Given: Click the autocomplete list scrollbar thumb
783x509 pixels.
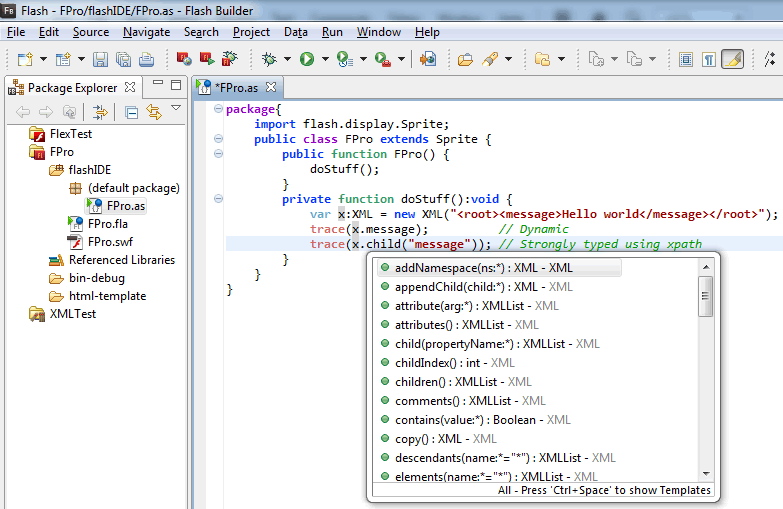Looking at the screenshot, I should coord(706,296).
